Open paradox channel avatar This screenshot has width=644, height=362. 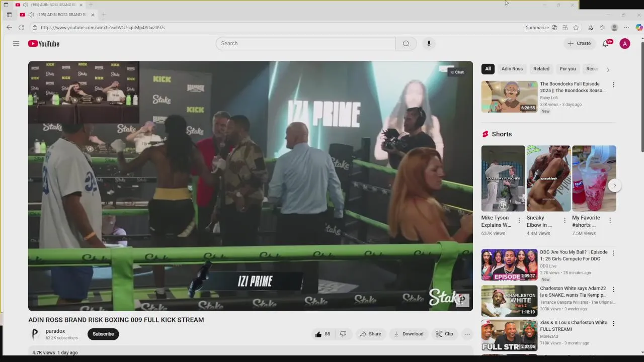(x=35, y=334)
